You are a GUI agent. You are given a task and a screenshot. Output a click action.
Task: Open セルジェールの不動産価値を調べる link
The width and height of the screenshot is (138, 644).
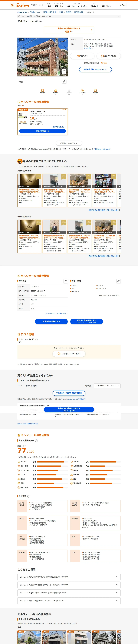(28, 424)
